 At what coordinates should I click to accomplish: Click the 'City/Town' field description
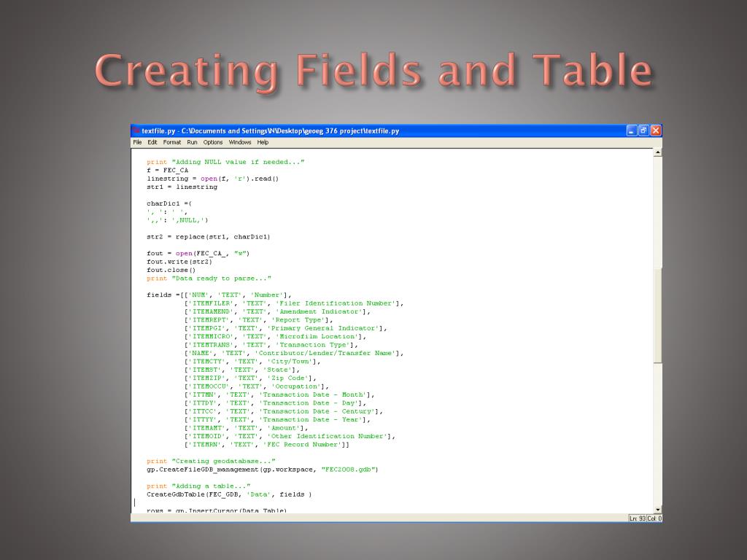point(292,362)
